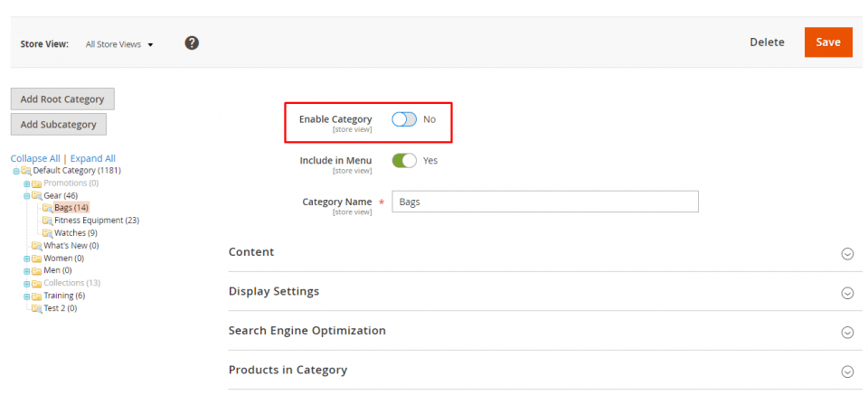Select Collections (13) category
This screenshot has width=868, height=395.
tap(72, 283)
